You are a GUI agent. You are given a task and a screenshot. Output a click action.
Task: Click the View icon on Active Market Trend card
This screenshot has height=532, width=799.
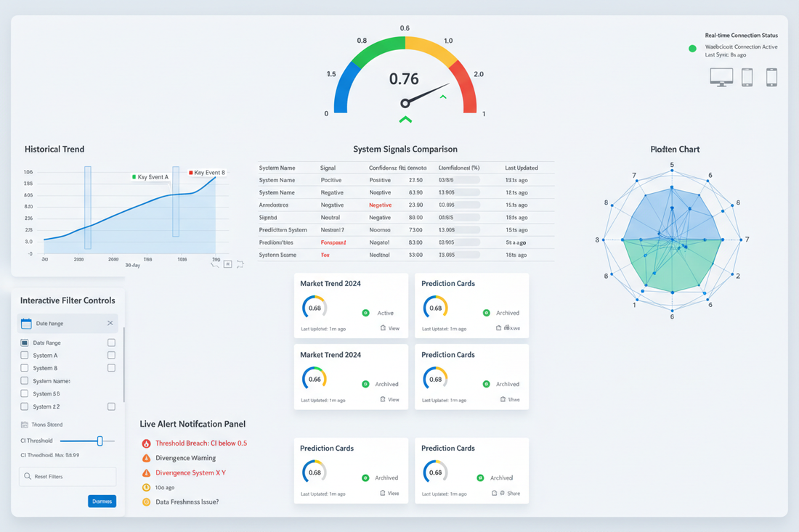click(383, 328)
